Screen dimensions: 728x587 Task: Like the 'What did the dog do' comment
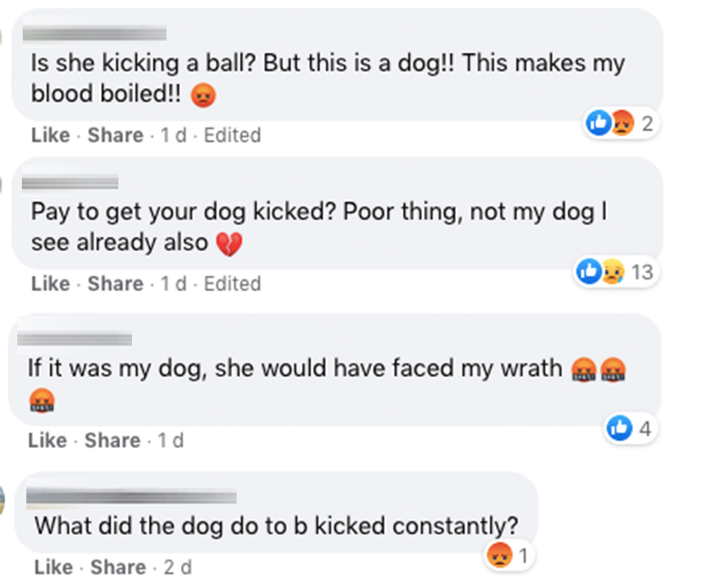54,567
